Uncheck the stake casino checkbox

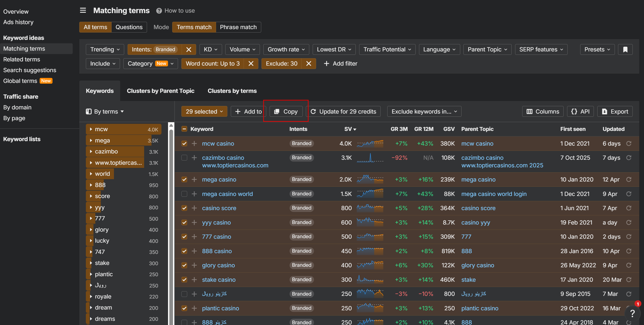[184, 280]
